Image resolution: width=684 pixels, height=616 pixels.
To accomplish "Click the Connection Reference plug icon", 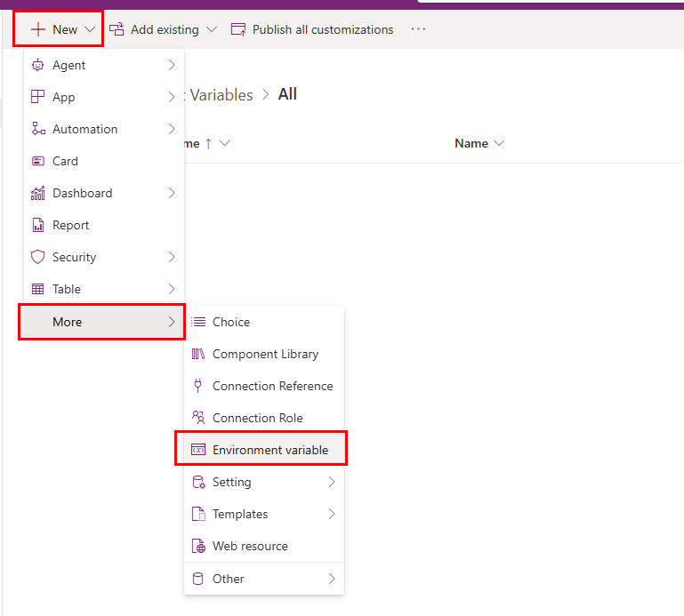I will (197, 386).
